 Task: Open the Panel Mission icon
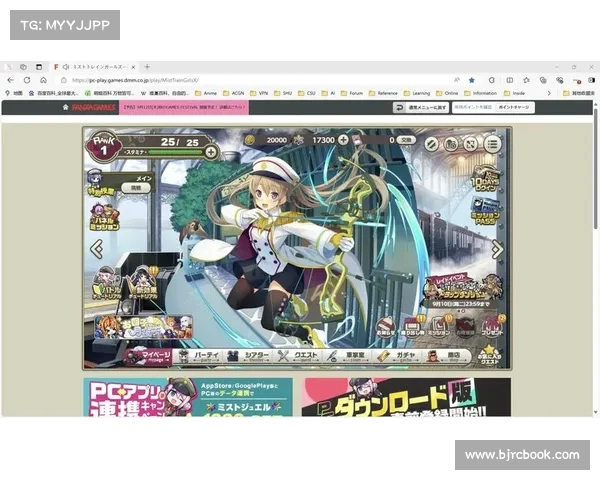pyautogui.click(x=104, y=217)
